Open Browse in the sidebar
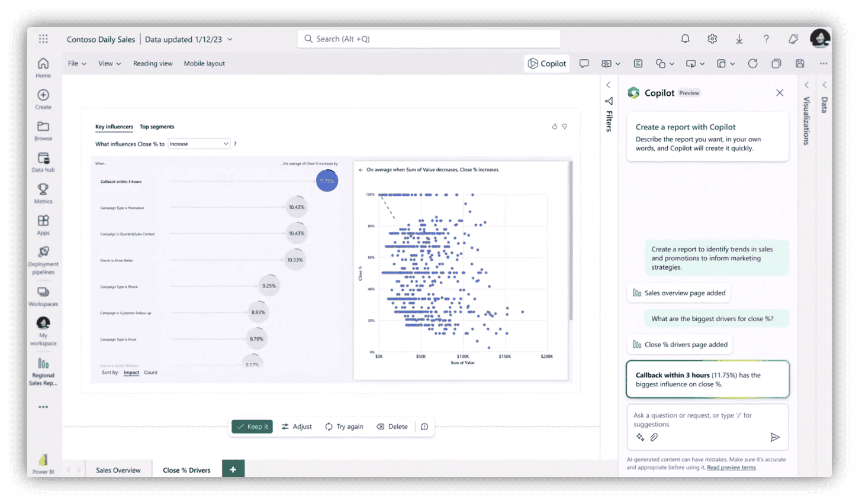This screenshot has height=504, width=859. pyautogui.click(x=43, y=131)
